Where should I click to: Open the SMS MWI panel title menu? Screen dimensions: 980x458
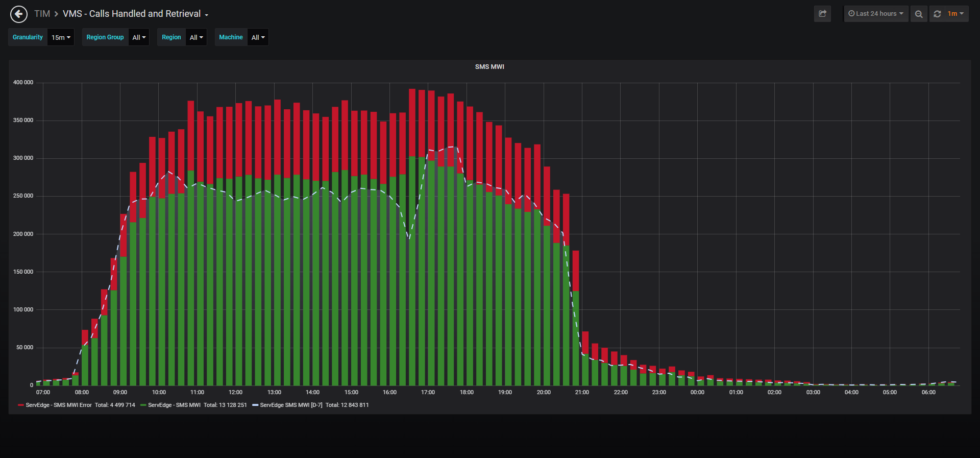point(489,67)
